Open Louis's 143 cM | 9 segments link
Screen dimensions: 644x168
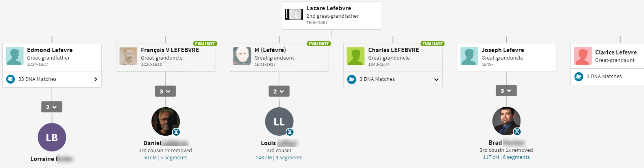[x=279, y=158]
